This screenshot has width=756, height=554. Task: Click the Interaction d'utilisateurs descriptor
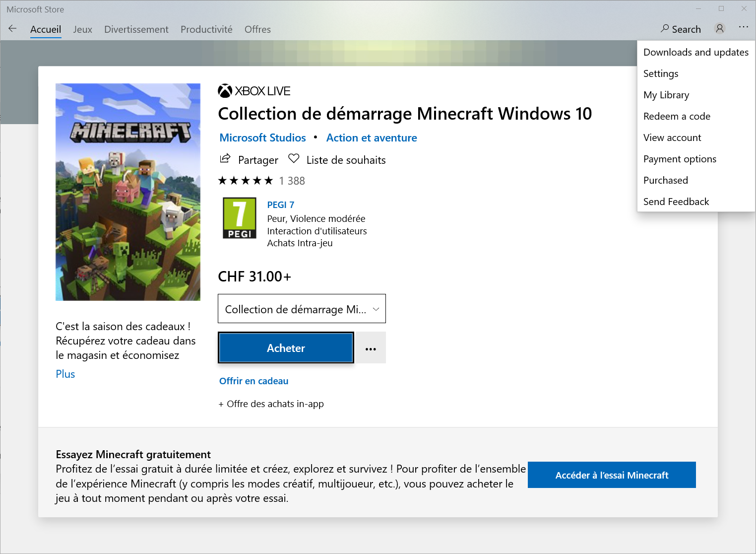317,231
